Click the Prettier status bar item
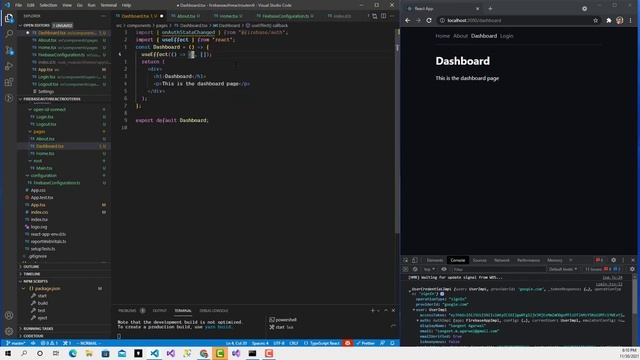The width and height of the screenshot is (640, 360). point(365,343)
